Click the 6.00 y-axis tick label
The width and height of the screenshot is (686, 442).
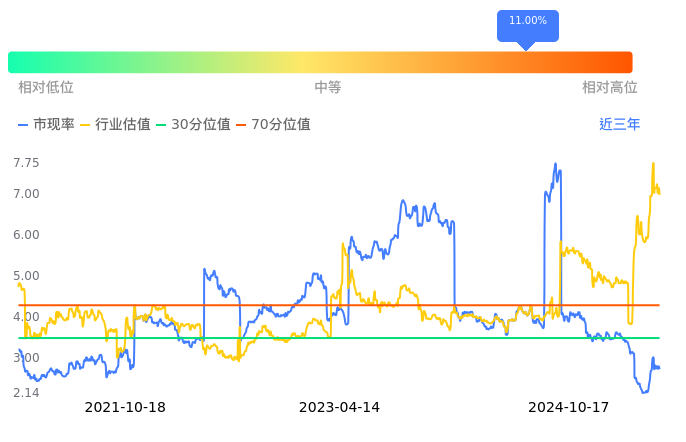(x=26, y=235)
